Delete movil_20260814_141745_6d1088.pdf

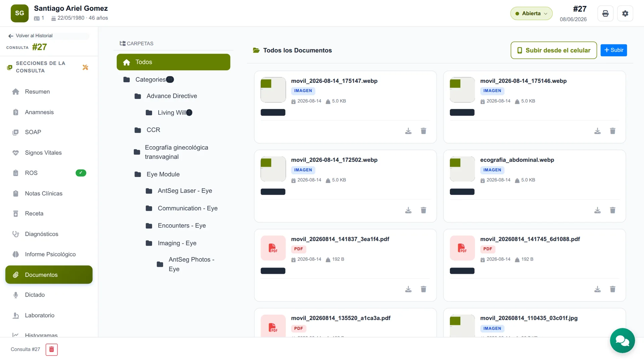pos(612,289)
